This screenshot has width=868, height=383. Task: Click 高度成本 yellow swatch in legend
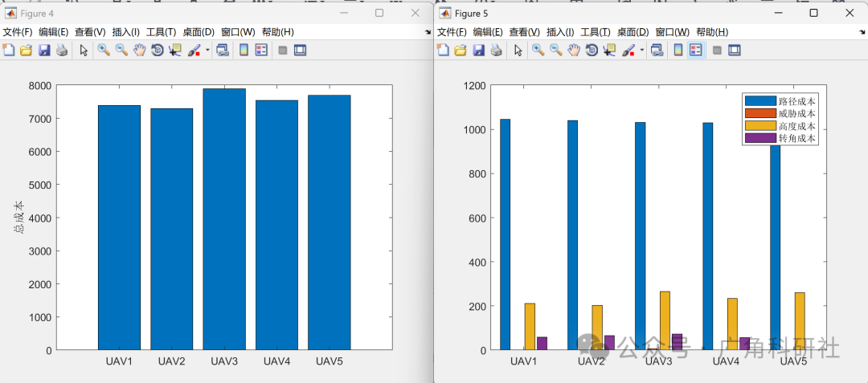click(x=760, y=126)
